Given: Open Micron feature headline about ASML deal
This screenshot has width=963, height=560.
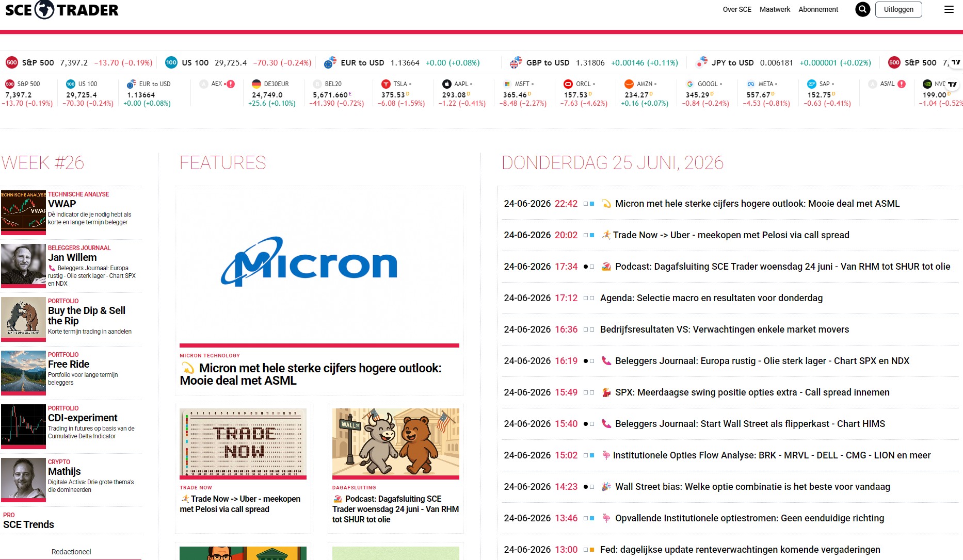Looking at the screenshot, I should click(311, 374).
